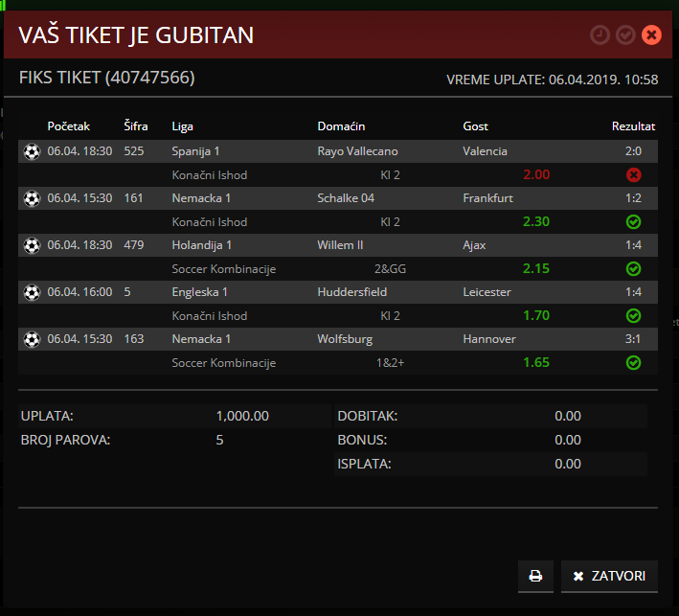This screenshot has height=616, width=679.
Task: Click the Huddersfield team name
Action: 352,292
